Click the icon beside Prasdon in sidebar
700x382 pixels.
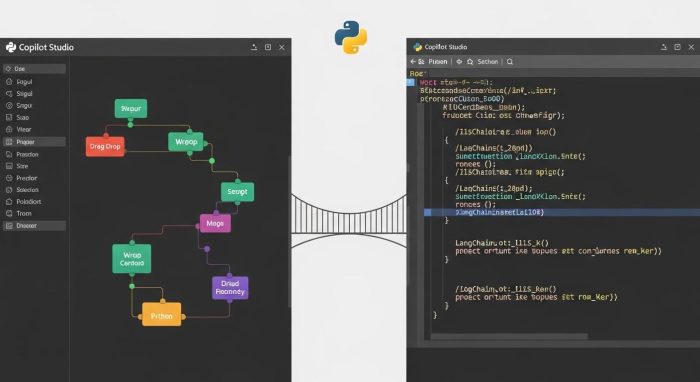9,154
